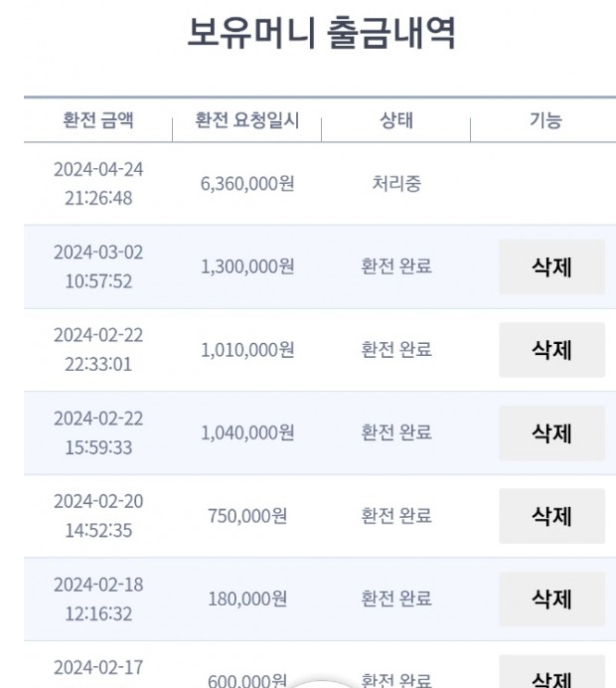This screenshot has width=616, height=688.
Task: Click the 환전 요청일시 column header
Action: (247, 121)
